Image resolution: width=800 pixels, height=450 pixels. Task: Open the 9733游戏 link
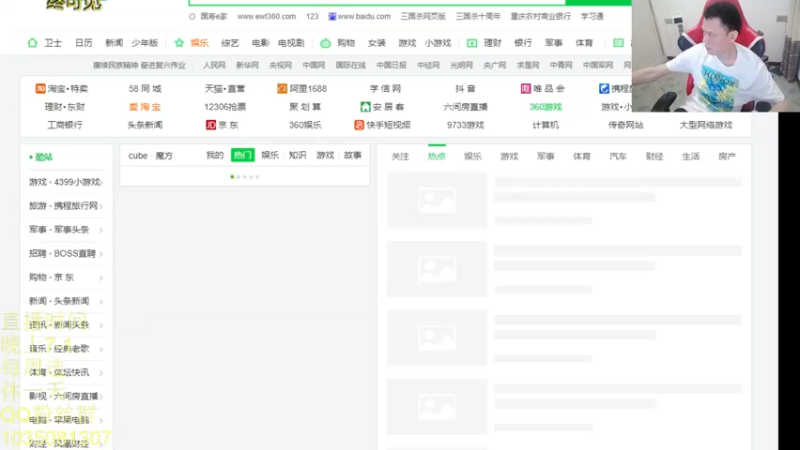point(465,125)
